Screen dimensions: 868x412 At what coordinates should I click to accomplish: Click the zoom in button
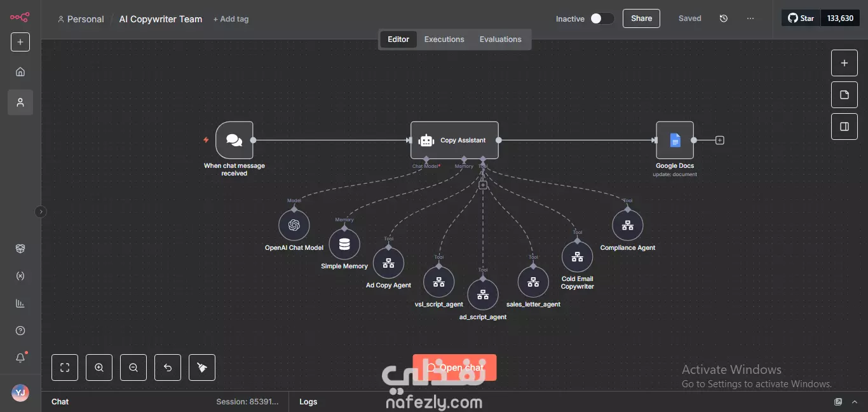point(99,367)
